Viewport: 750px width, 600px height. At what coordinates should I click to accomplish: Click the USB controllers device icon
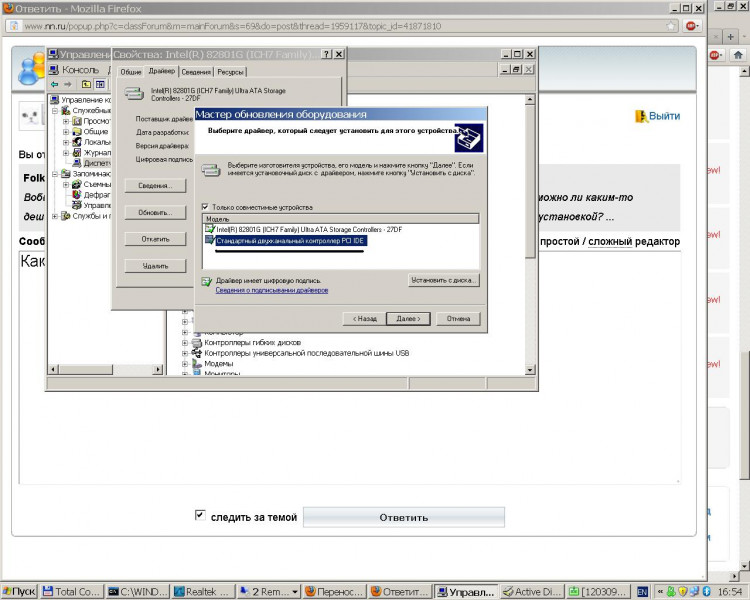[x=196, y=353]
